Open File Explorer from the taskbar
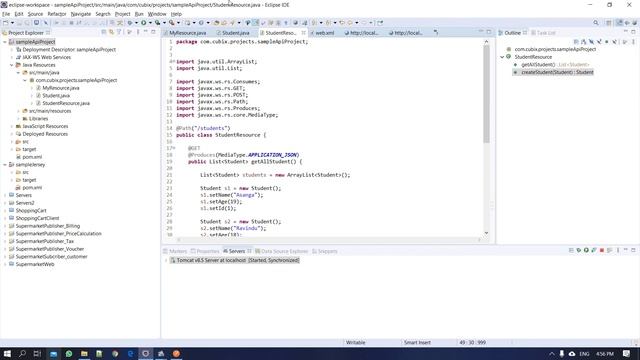This screenshot has width=640, height=360. point(84,353)
